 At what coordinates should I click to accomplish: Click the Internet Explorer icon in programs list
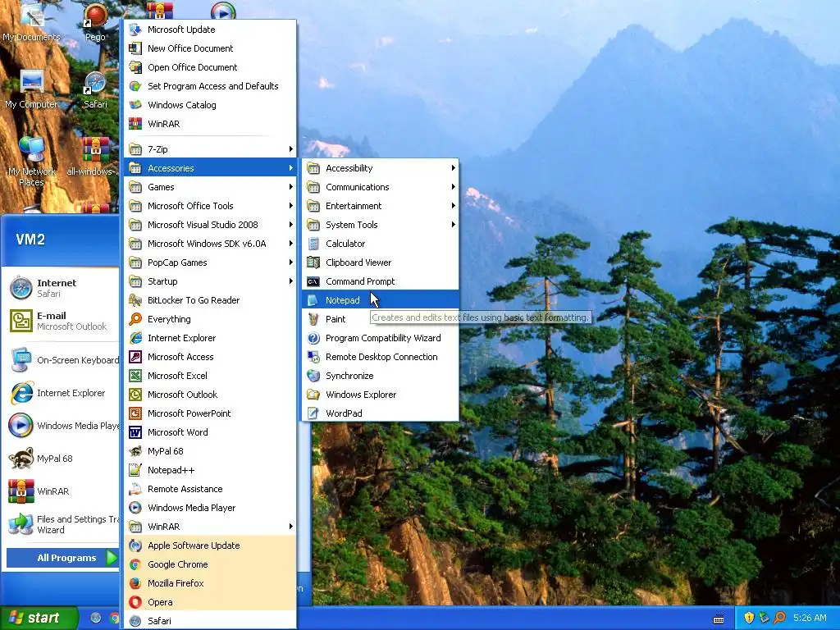tap(135, 338)
